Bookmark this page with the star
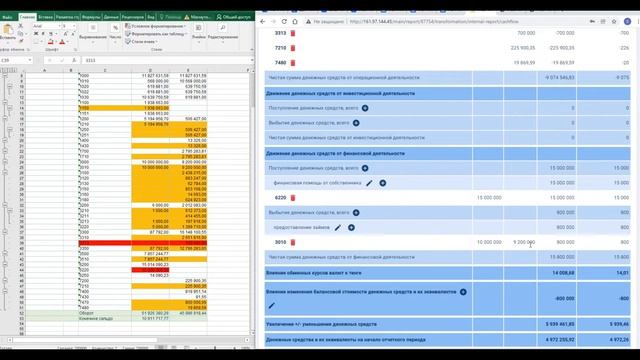This screenshot has height=360, width=640. [x=614, y=22]
